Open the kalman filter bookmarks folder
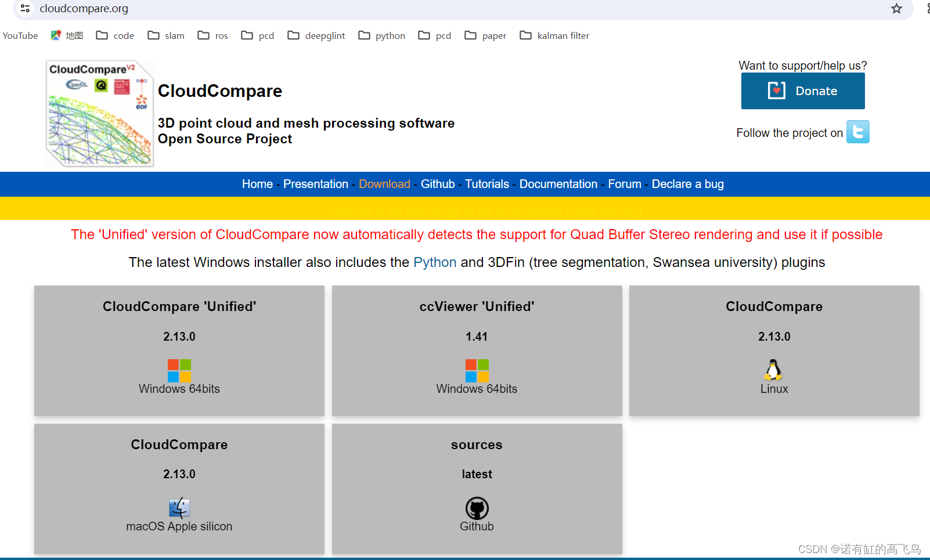 click(x=554, y=35)
